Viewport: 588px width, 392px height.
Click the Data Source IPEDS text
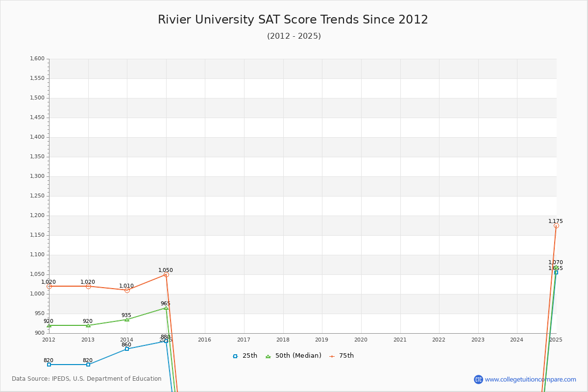[87, 379]
